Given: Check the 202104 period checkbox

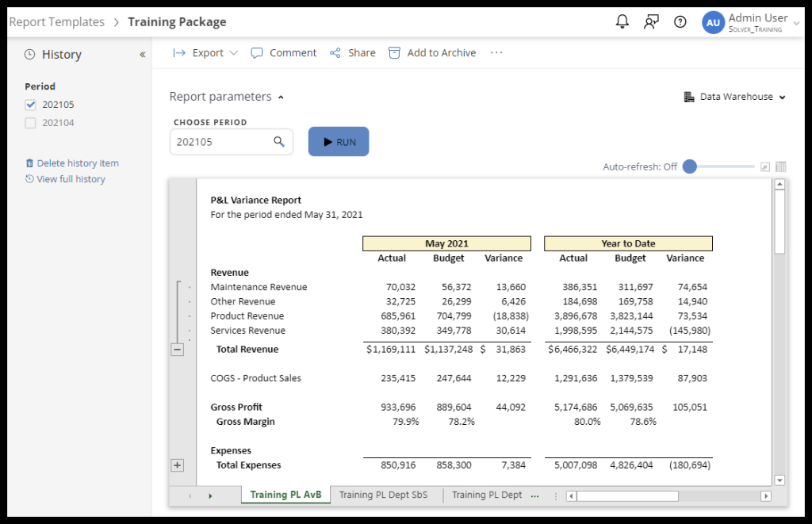Looking at the screenshot, I should [x=31, y=123].
